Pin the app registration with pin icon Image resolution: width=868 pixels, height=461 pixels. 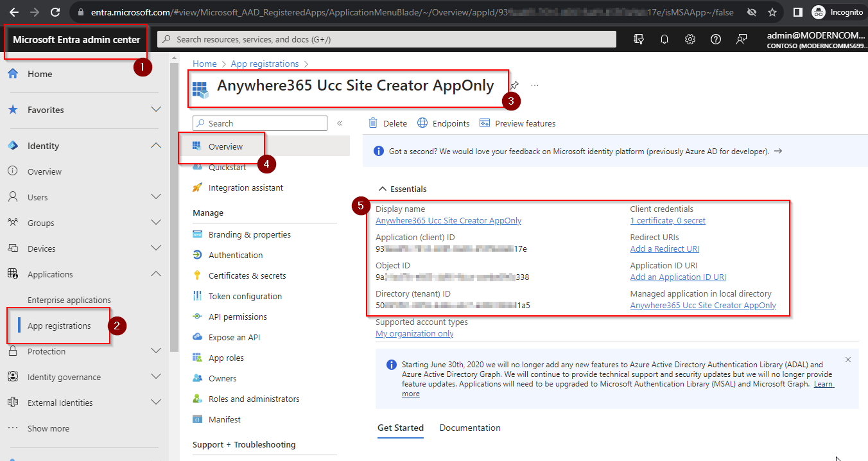point(514,85)
